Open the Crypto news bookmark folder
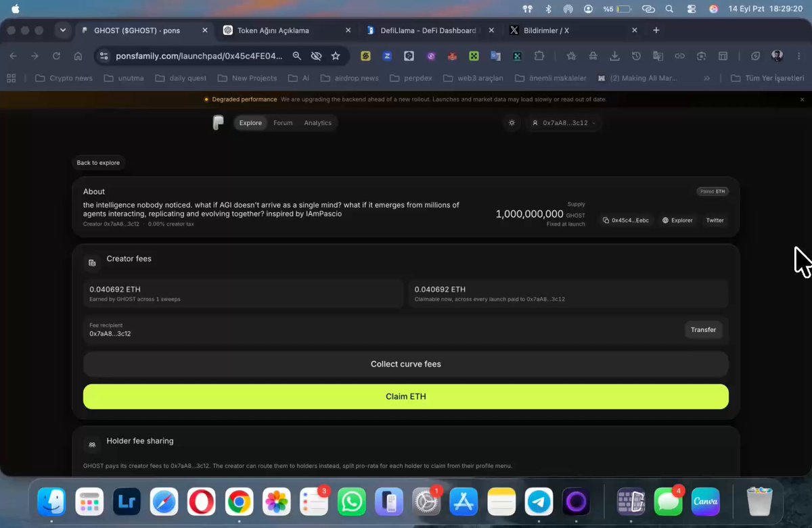 tap(63, 78)
